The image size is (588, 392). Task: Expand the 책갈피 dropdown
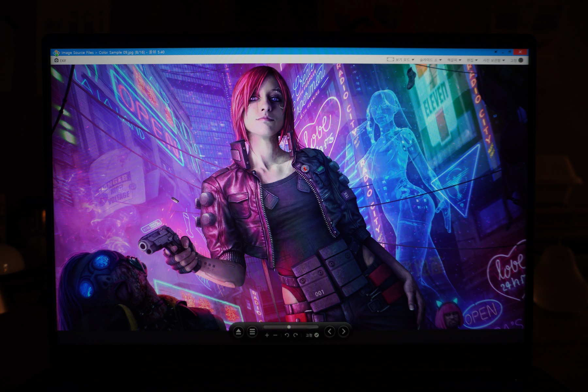pos(454,60)
